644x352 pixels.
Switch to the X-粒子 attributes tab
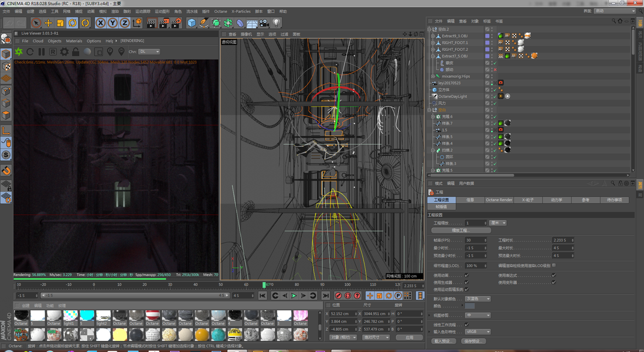(x=528, y=200)
